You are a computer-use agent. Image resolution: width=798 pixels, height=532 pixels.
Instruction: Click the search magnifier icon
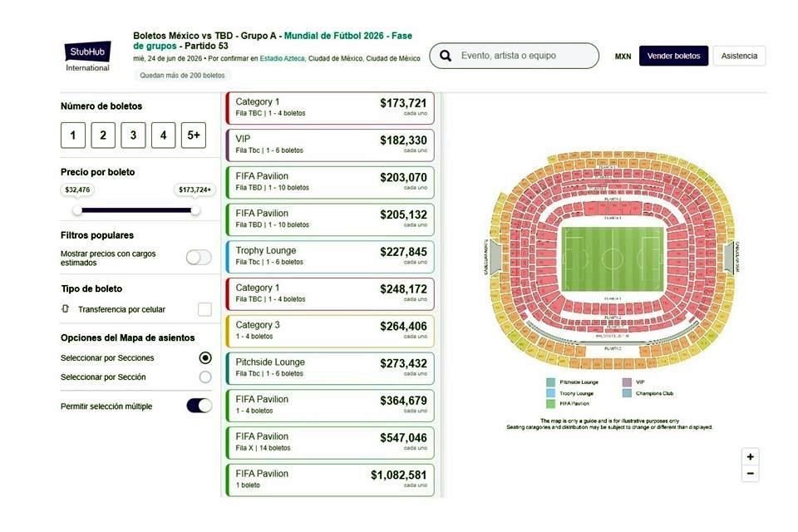446,56
